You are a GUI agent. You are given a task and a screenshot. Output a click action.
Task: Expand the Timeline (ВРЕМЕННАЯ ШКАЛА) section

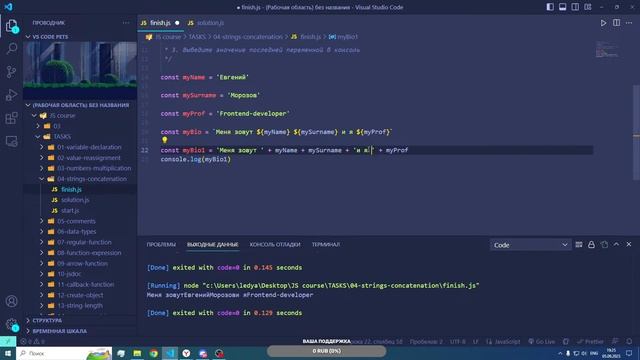point(80,331)
